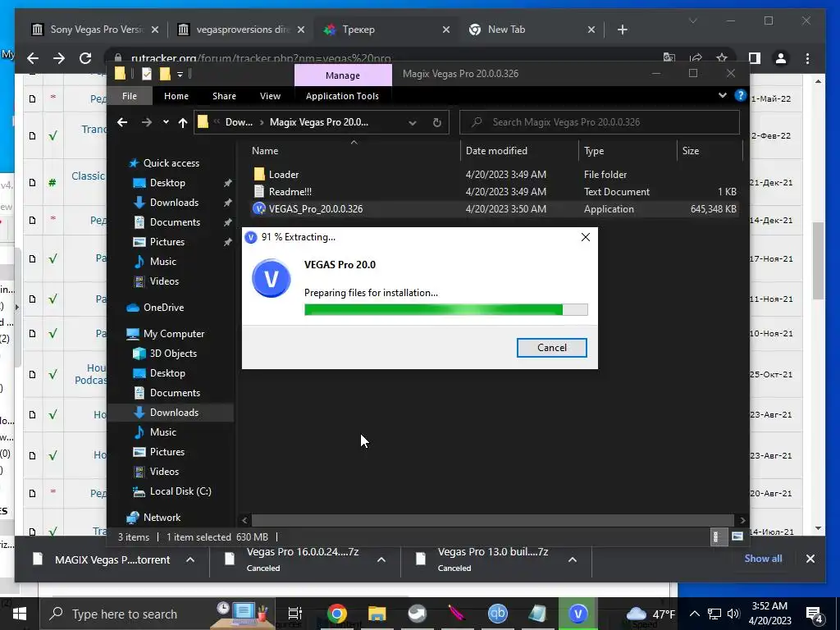Click the horizontal scrollbar in file list
Image resolution: width=840 pixels, height=630 pixels.
click(x=493, y=520)
